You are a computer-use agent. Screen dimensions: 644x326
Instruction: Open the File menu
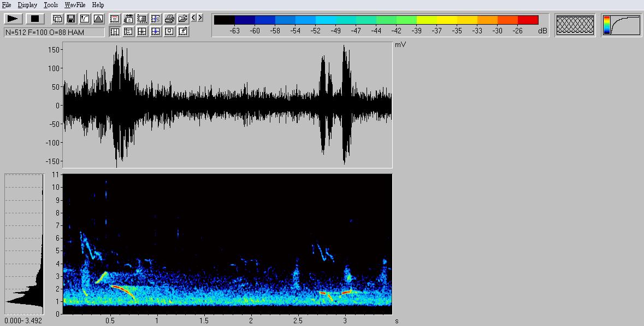[7, 5]
